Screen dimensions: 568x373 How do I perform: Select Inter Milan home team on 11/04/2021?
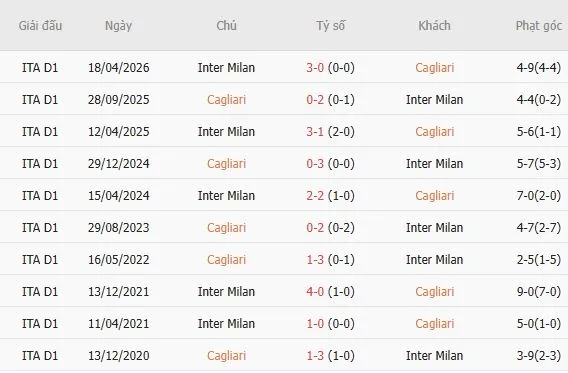coord(226,323)
